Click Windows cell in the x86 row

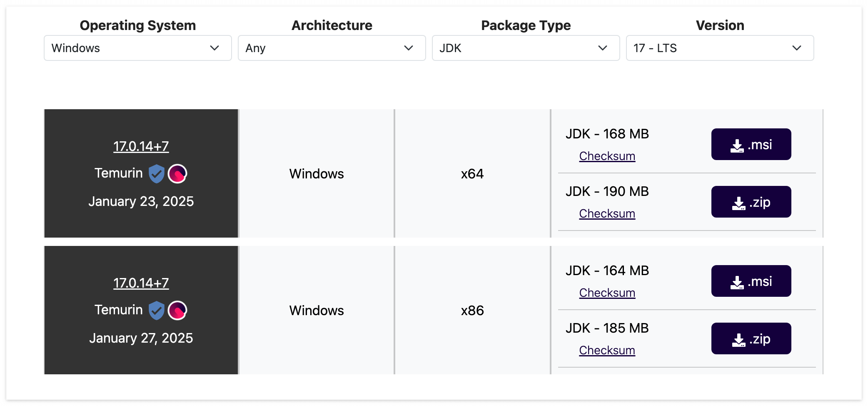[317, 310]
